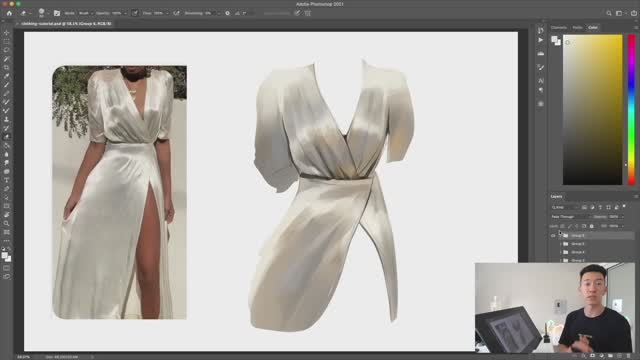Image resolution: width=640 pixels, height=360 pixels.
Task: Toggle lock image pixels
Action: tap(570, 226)
